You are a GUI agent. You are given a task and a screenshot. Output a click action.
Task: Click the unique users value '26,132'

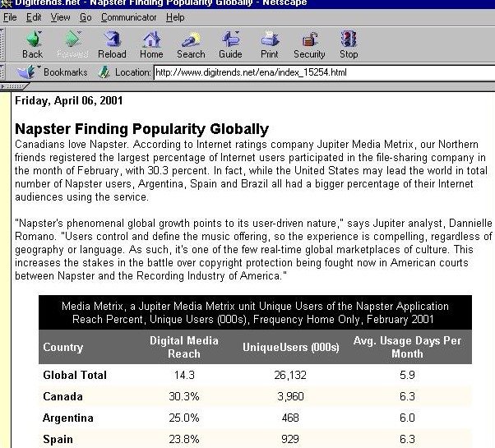[x=290, y=375]
